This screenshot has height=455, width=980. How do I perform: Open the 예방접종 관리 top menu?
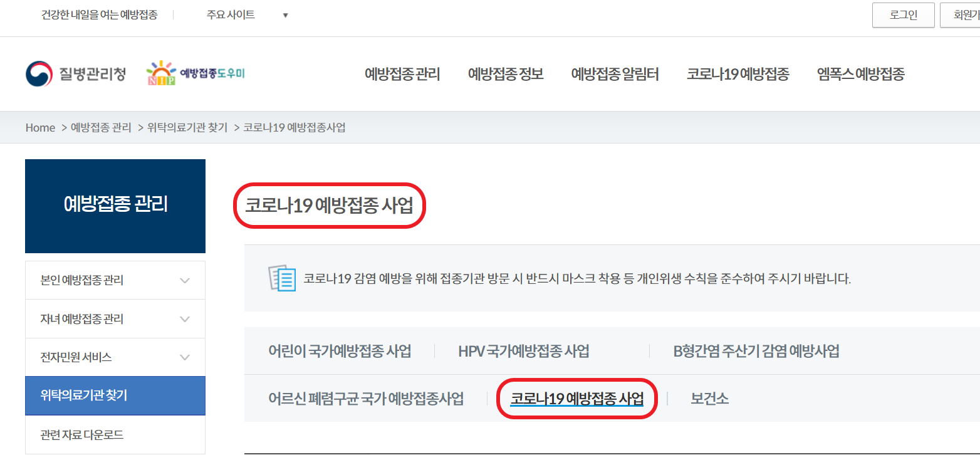(402, 74)
